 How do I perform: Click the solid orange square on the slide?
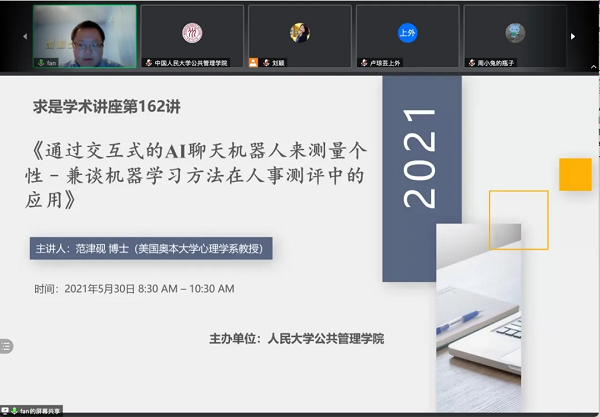coord(575,174)
